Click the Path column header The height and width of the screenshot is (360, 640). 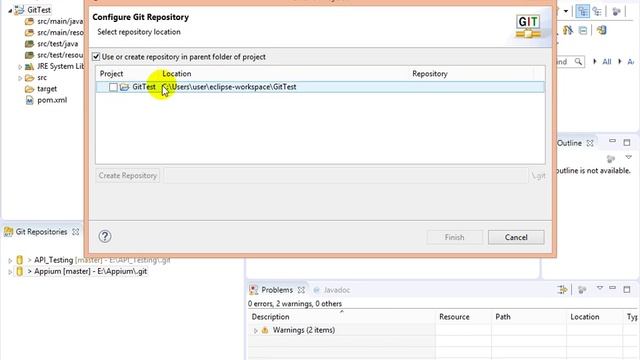tap(503, 317)
